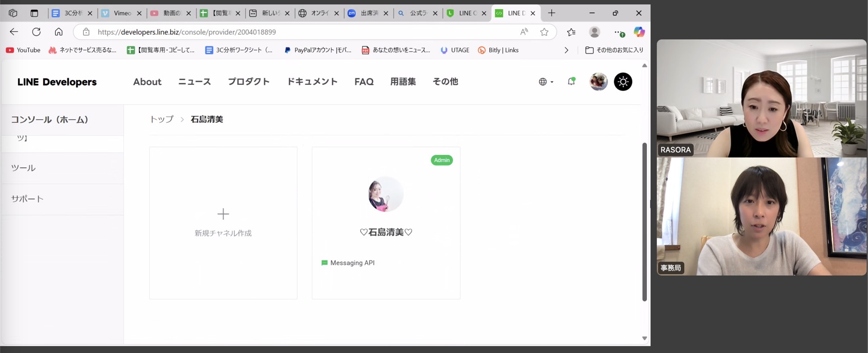Open the その他 menu item
Image resolution: width=868 pixels, height=353 pixels.
445,82
